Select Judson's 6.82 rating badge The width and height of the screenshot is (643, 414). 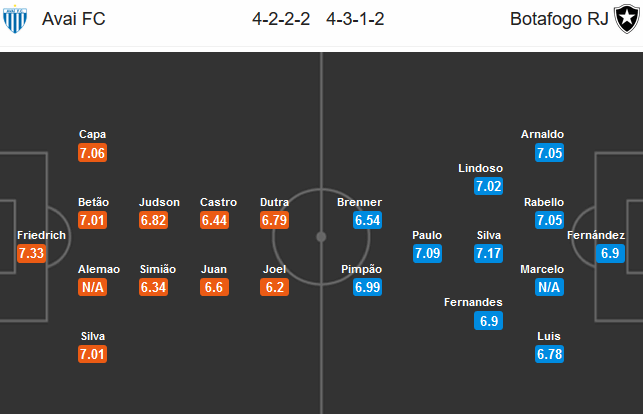point(153,220)
